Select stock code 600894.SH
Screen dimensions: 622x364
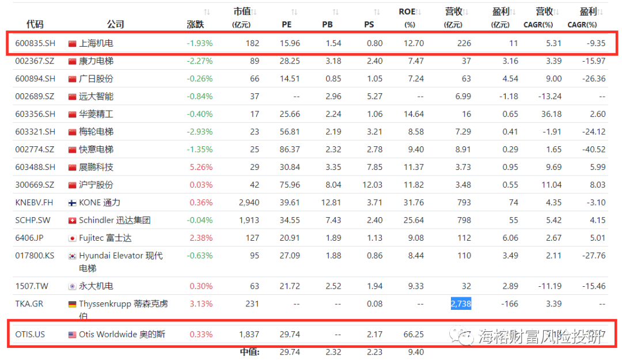pos(35,79)
